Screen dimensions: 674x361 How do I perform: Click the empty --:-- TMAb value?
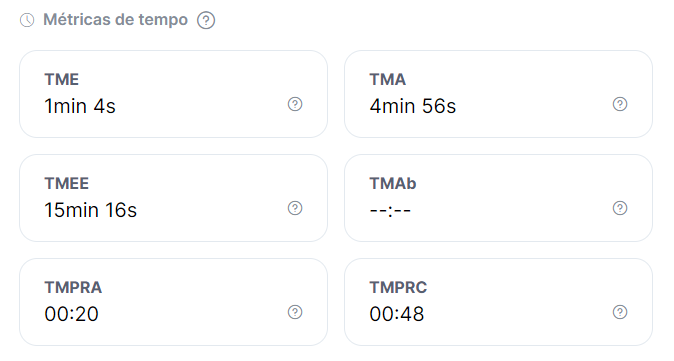coord(390,210)
